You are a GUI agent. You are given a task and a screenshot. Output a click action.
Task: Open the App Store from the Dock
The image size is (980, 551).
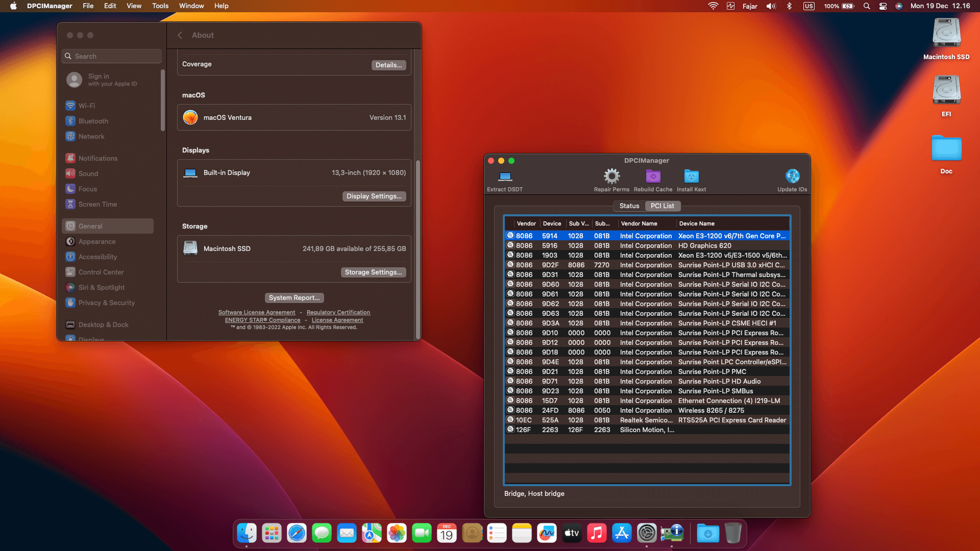pos(622,533)
